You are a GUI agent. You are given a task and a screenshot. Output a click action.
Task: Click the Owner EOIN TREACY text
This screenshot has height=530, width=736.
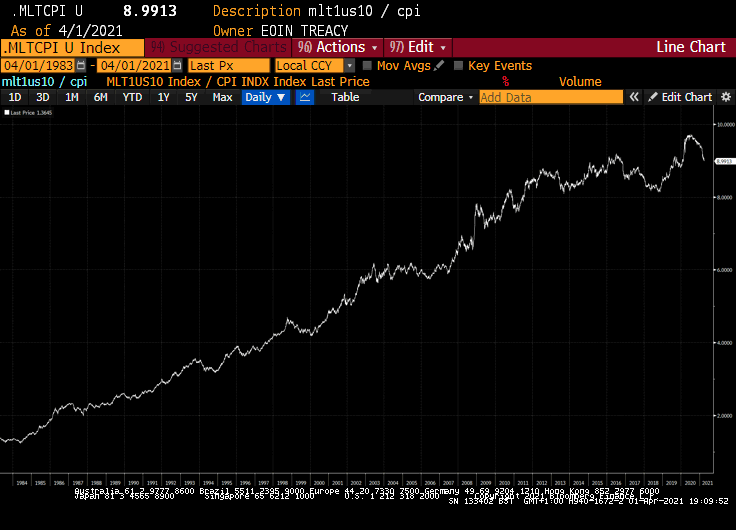click(280, 31)
